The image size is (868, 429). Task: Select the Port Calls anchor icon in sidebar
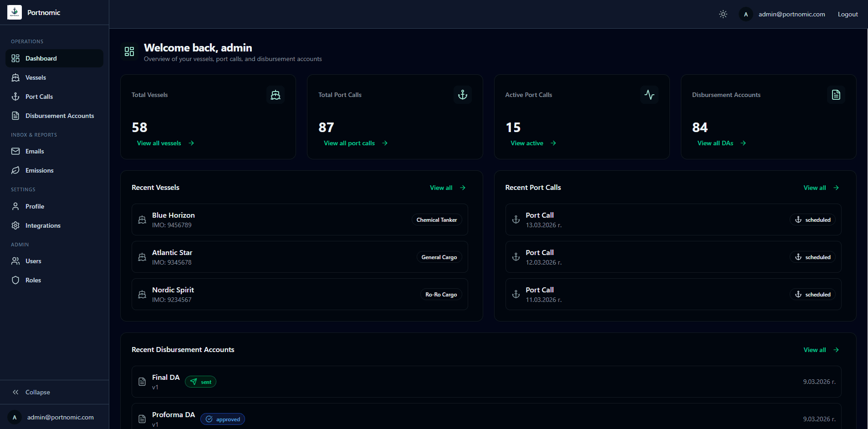pyautogui.click(x=15, y=97)
